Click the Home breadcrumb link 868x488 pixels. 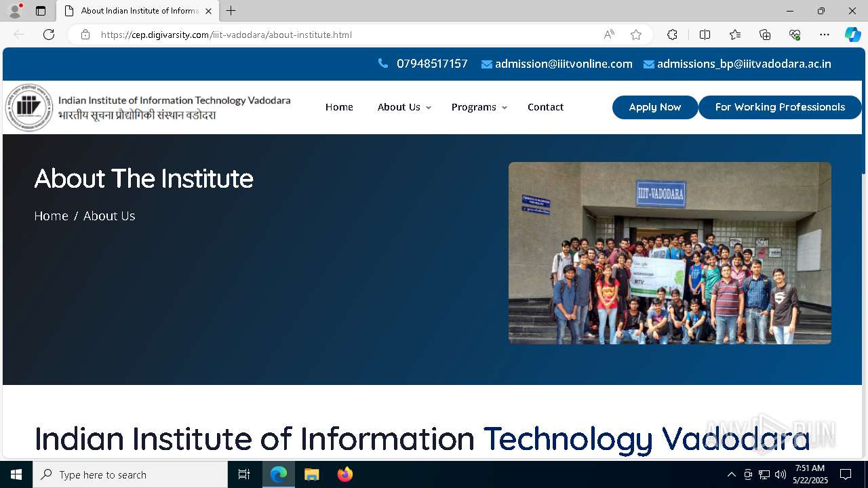pos(52,216)
